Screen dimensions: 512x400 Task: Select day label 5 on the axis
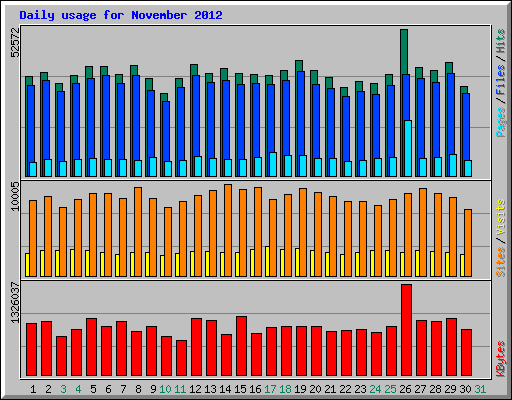tap(93, 389)
